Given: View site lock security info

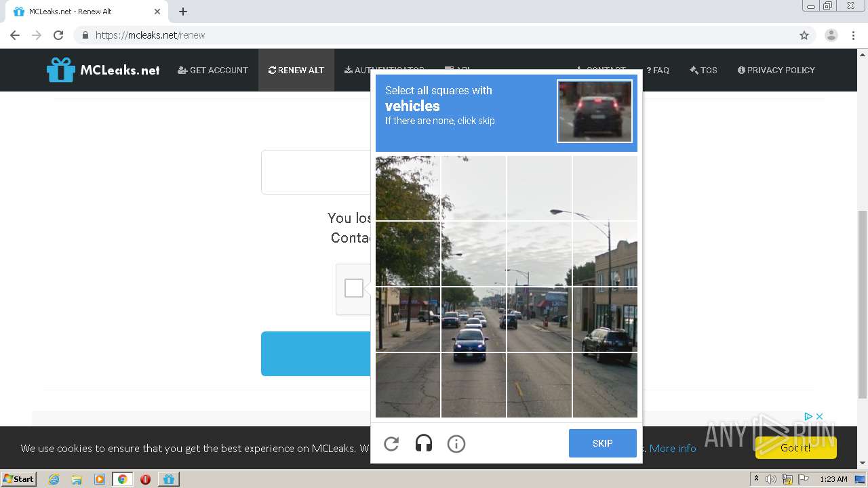Looking at the screenshot, I should point(85,35).
